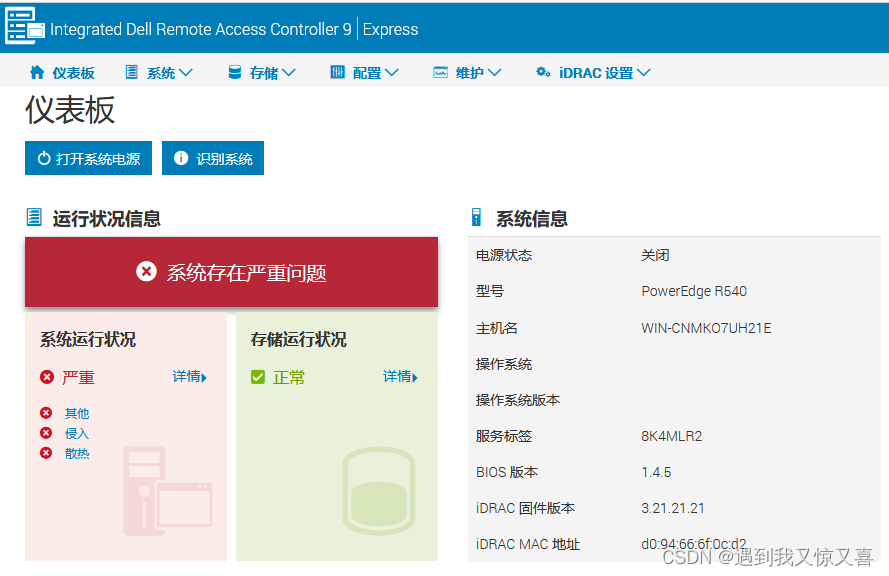The height and width of the screenshot is (576, 889).
Task: Expand the 配置 dropdown chevron
Action: coord(392,73)
